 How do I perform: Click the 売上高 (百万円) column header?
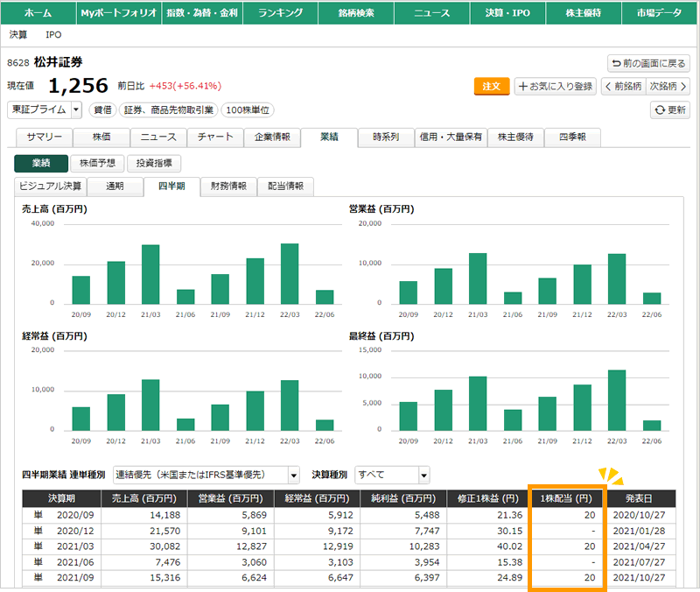(x=144, y=498)
